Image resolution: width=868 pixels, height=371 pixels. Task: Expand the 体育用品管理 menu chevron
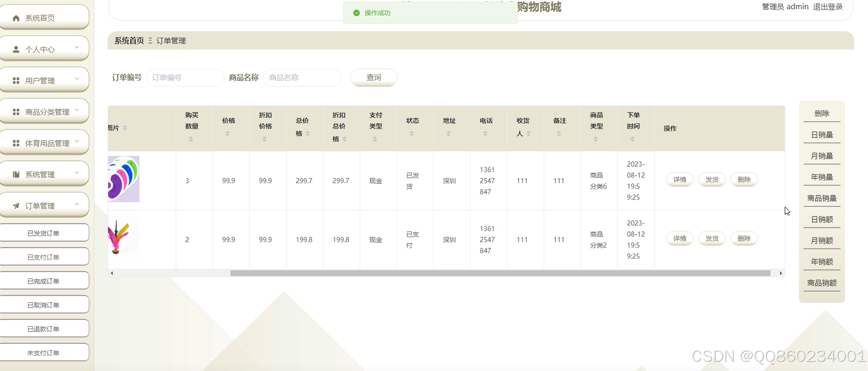pos(77,141)
